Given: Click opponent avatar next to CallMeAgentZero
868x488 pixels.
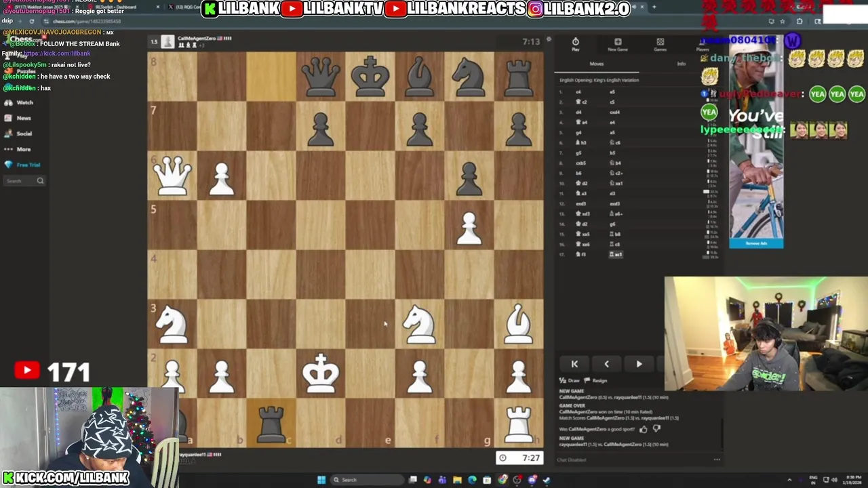Looking at the screenshot, I should (167, 42).
